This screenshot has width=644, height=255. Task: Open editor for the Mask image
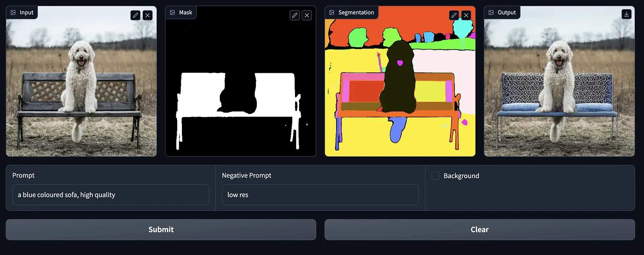[295, 16]
